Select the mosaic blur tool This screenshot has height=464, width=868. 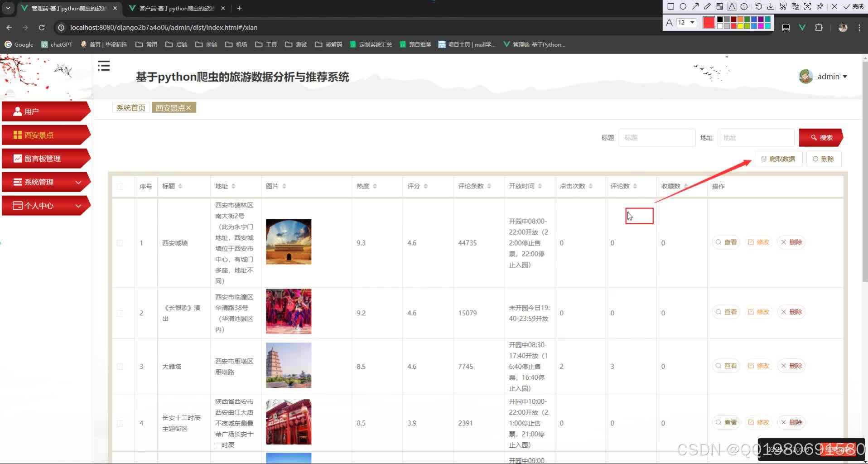720,6
